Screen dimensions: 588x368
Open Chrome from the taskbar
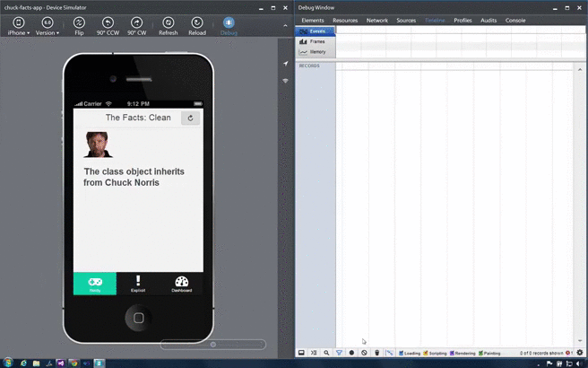click(73, 364)
